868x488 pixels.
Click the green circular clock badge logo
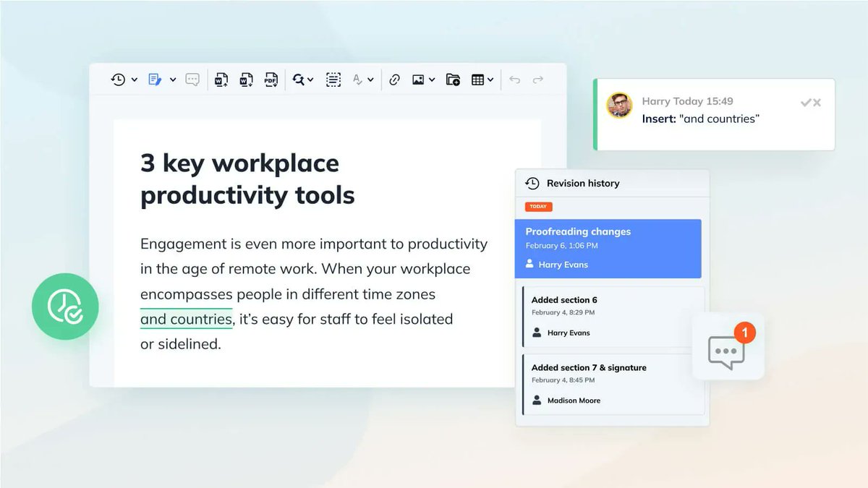click(x=65, y=307)
